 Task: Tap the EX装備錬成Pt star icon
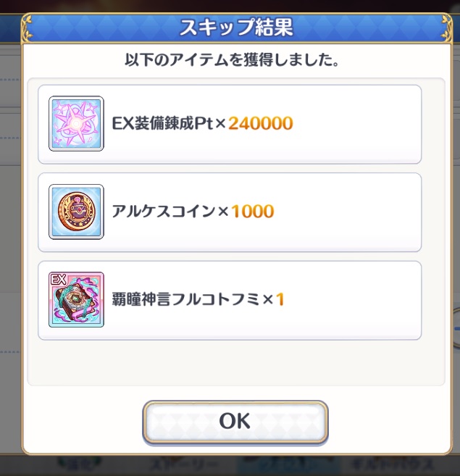point(76,124)
